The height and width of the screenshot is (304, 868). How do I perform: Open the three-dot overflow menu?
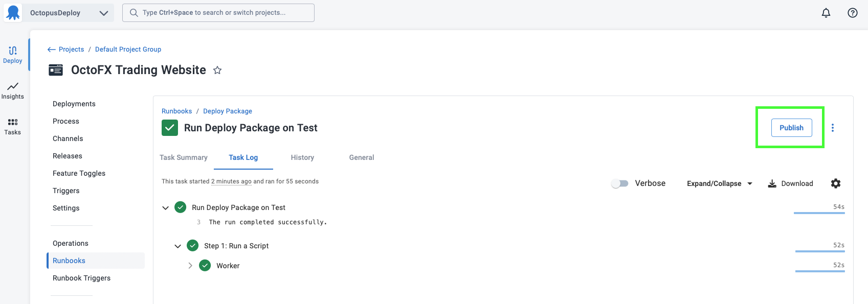(833, 128)
